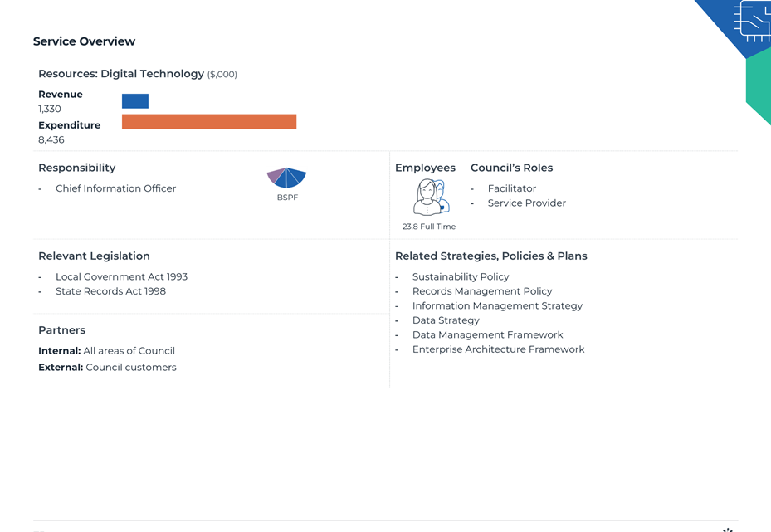Open the Sustainability Policy item
This screenshot has width=771, height=532.
tap(461, 277)
